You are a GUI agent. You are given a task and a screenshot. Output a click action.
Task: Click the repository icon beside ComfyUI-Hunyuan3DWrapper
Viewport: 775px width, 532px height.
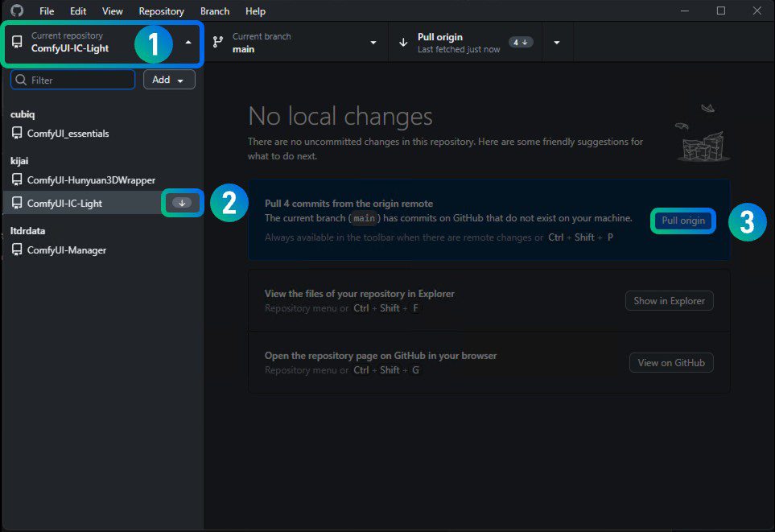(17, 179)
